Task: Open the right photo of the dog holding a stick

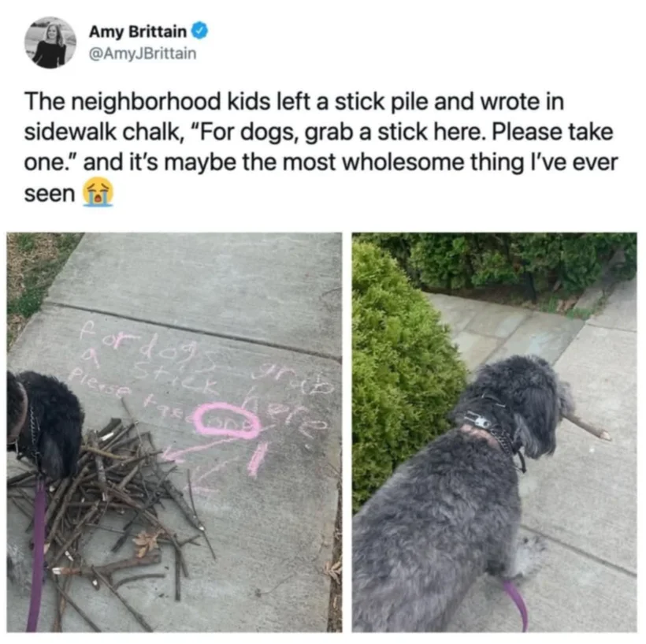Action: [494, 432]
